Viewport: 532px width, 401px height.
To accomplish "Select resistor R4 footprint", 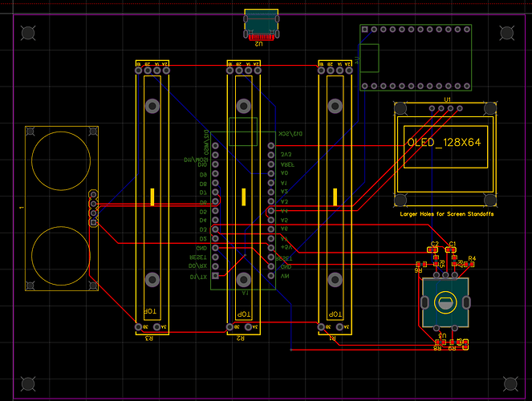I will click(x=469, y=264).
